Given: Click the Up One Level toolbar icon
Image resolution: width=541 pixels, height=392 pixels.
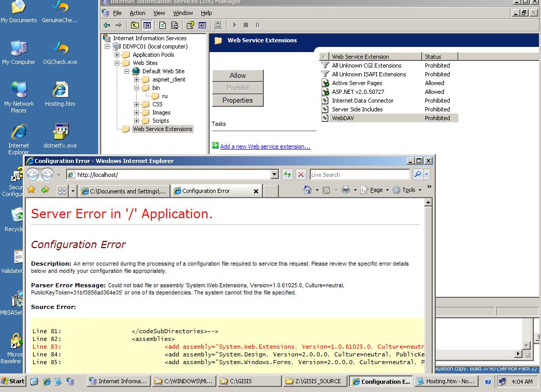Looking at the screenshot, I should coord(135,25).
